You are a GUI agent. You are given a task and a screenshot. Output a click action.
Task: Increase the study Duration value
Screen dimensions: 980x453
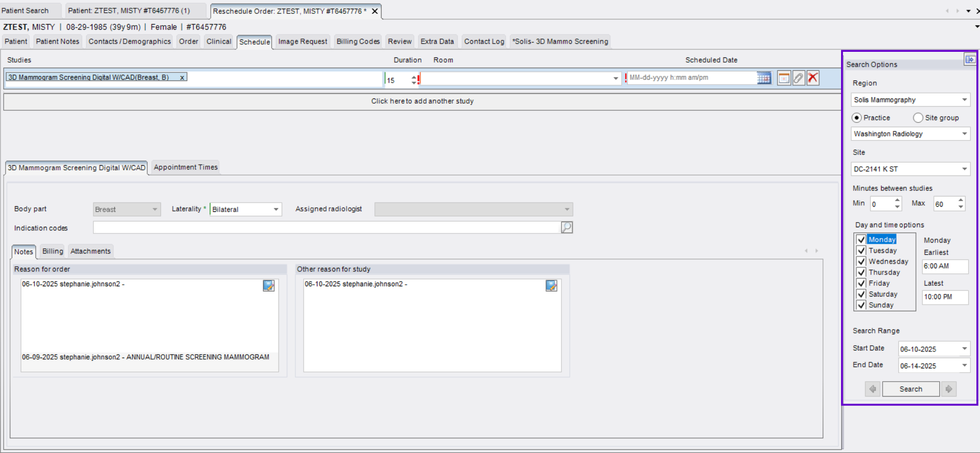(414, 77)
